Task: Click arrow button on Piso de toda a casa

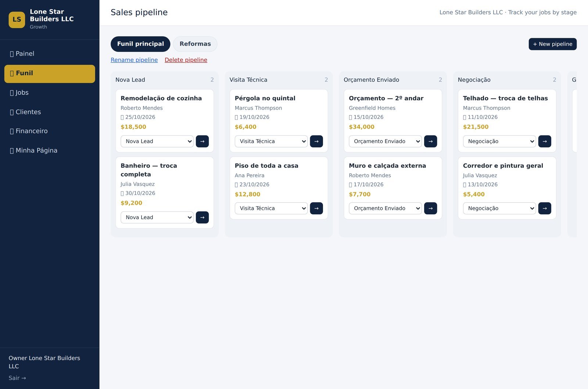Action: coord(316,208)
